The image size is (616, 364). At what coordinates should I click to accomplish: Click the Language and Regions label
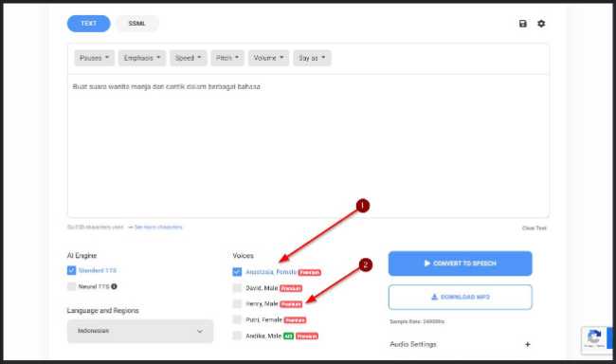point(103,311)
